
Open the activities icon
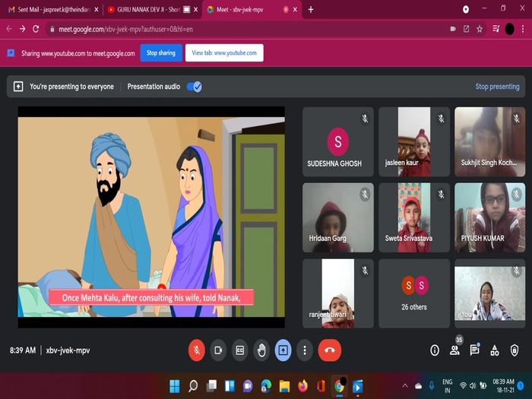coord(494,350)
